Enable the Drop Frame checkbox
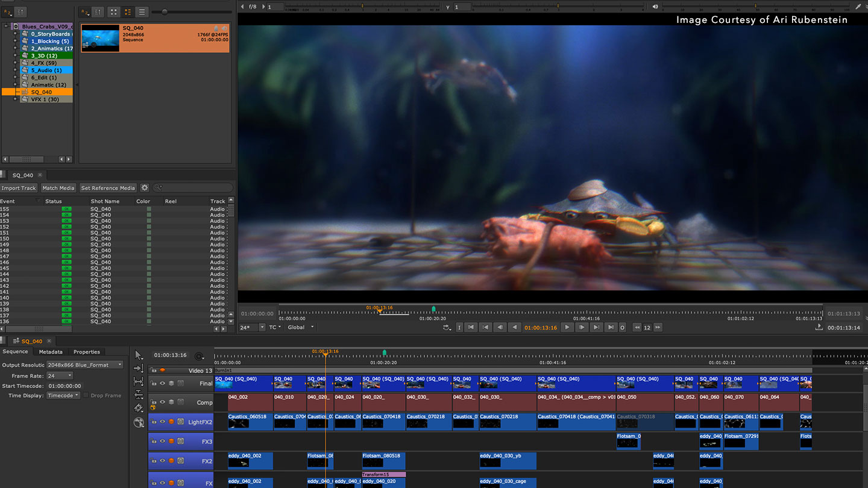Screen dimensions: 868x488 tap(86, 396)
